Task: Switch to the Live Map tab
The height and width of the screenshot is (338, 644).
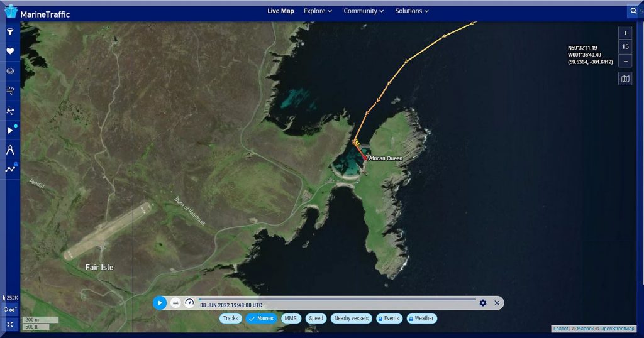Action: coord(280,11)
